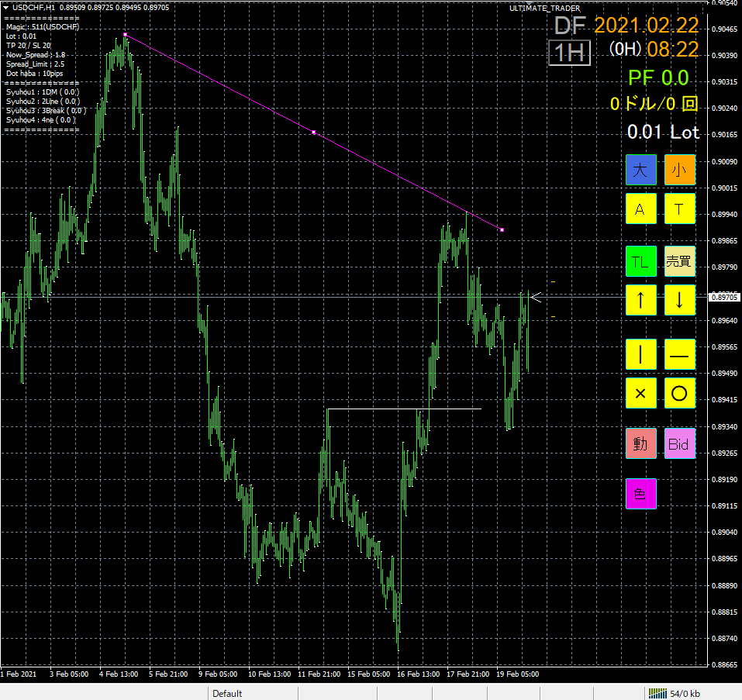Click the 54/0 kb connection status indicator
Image resolution: width=742 pixels, height=700 pixels.
pos(675,693)
